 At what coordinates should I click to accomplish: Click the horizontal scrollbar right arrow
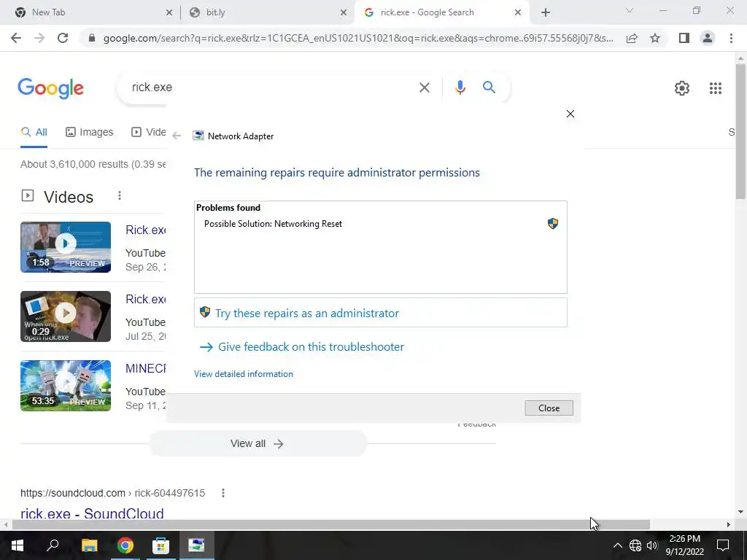tap(729, 525)
